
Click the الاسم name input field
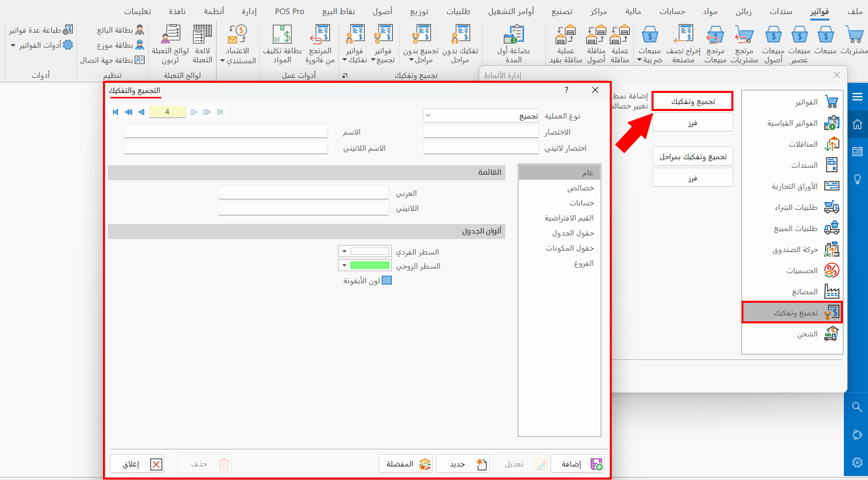[x=226, y=132]
